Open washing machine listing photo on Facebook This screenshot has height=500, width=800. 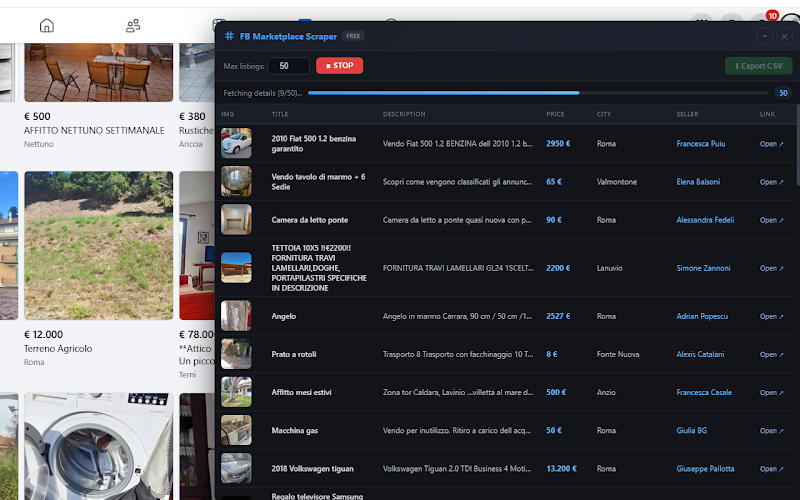tap(98, 446)
